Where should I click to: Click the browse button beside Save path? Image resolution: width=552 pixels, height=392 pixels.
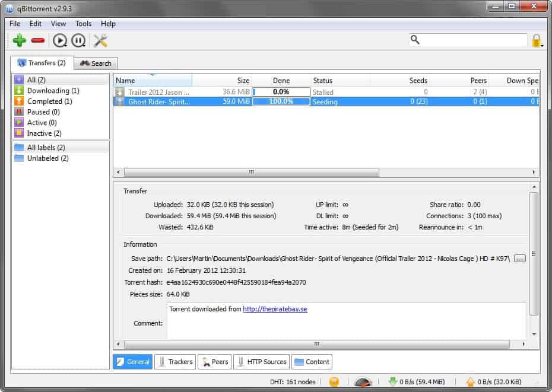(x=520, y=258)
